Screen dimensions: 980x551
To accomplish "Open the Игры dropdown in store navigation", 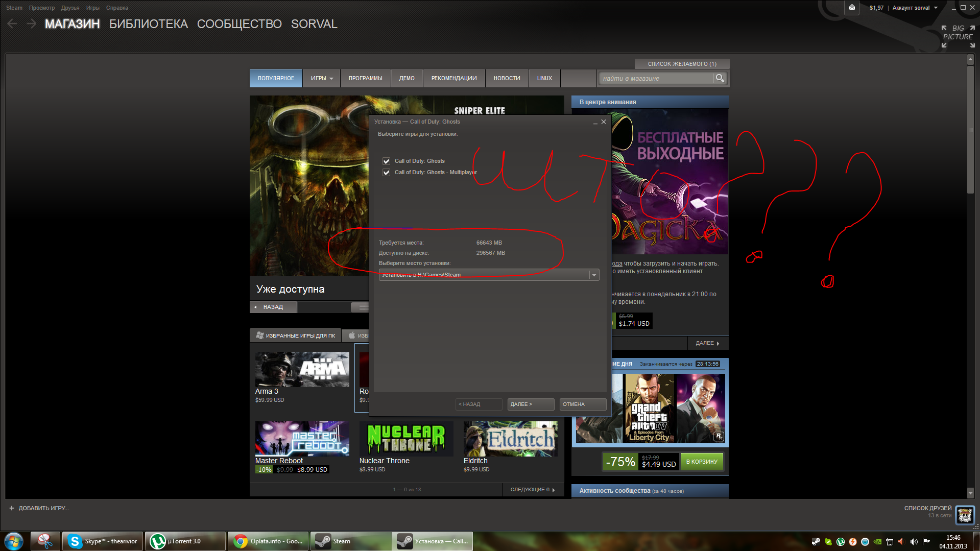I will [x=322, y=78].
